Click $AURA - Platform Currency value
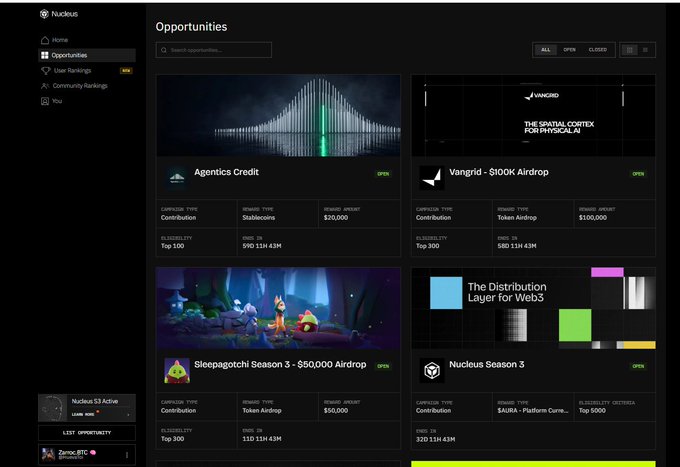 click(x=533, y=410)
